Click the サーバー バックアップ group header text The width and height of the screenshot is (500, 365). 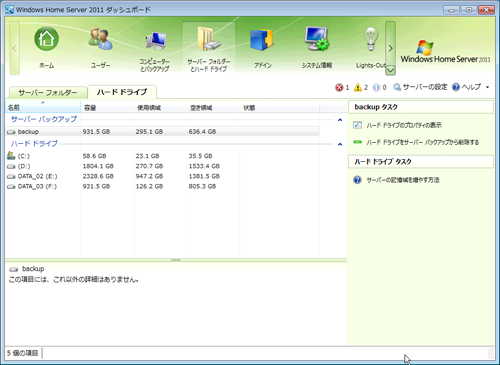44,119
